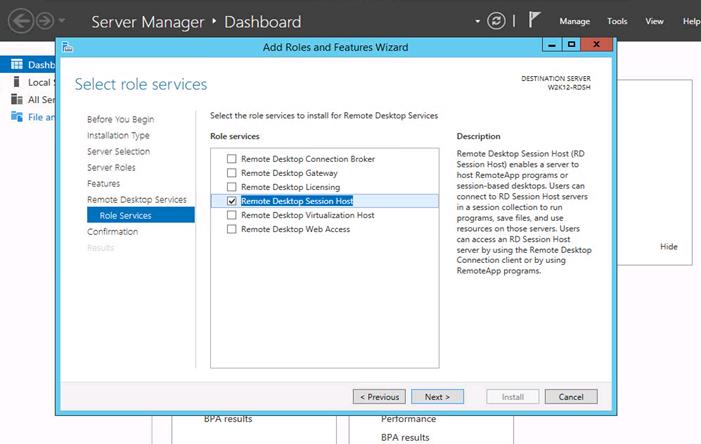Click the forward arrow in Server Manager
This screenshot has height=444, width=701.
[45, 21]
